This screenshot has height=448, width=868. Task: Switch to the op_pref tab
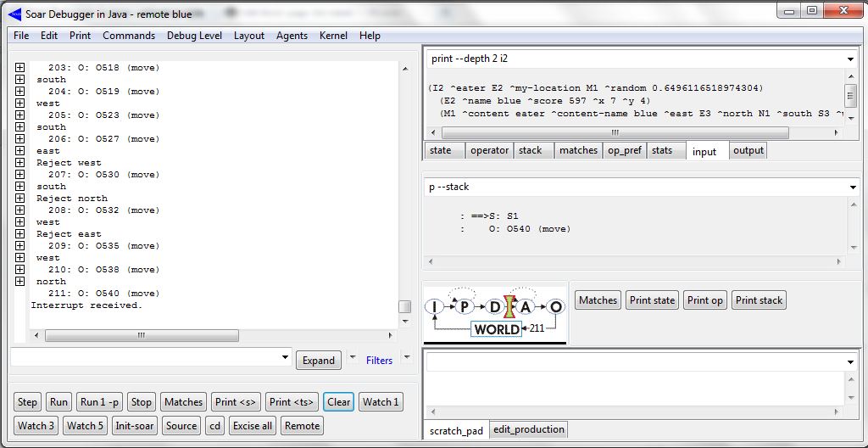pyautogui.click(x=623, y=150)
